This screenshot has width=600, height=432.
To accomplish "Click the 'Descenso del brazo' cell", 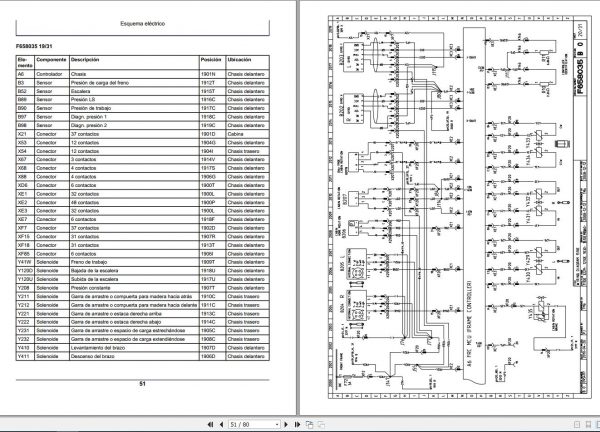I will click(134, 356).
